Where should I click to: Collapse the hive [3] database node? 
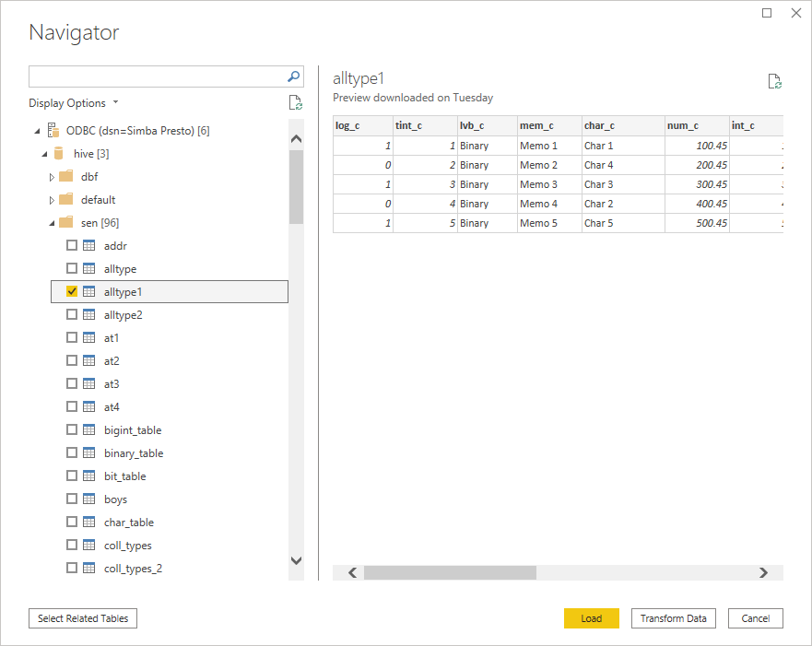click(44, 154)
